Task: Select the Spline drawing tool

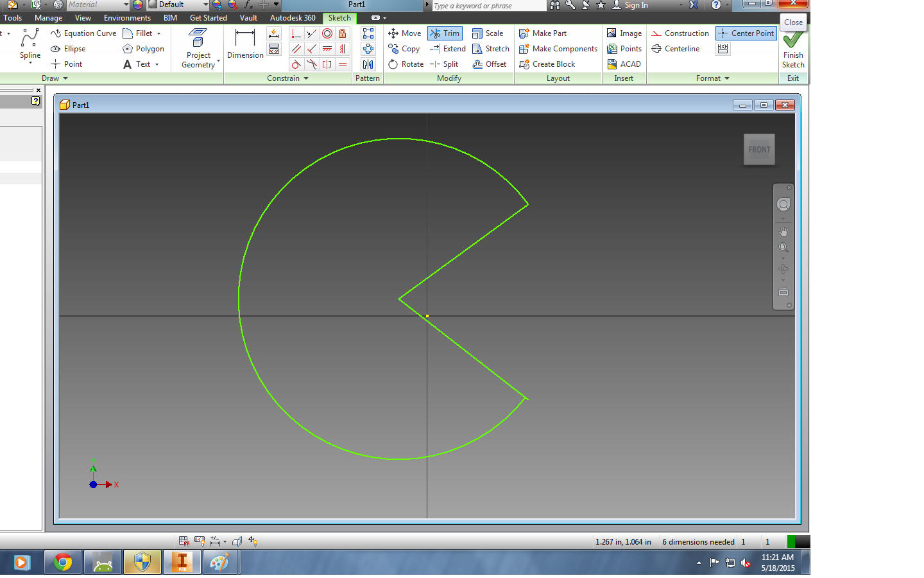Action: click(x=30, y=45)
